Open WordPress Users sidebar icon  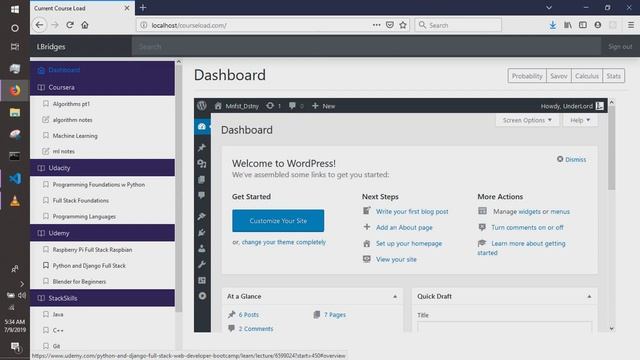click(x=202, y=248)
